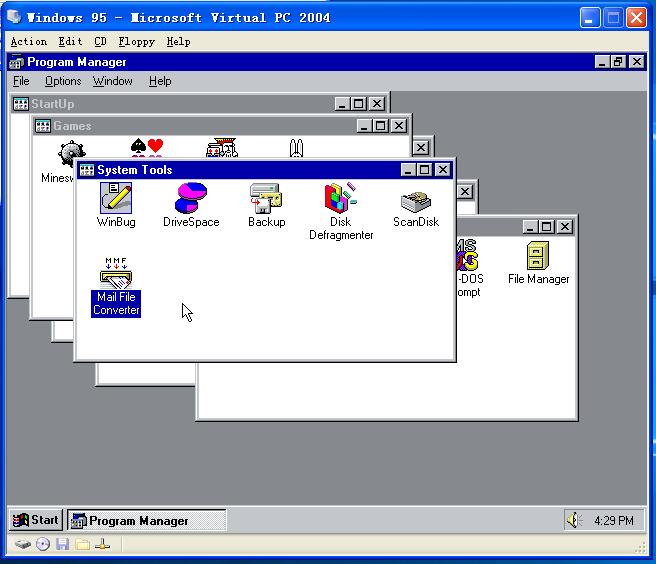Viewport: 656px width, 564px height.
Task: Select the File Manager cabinet icon
Action: point(538,255)
